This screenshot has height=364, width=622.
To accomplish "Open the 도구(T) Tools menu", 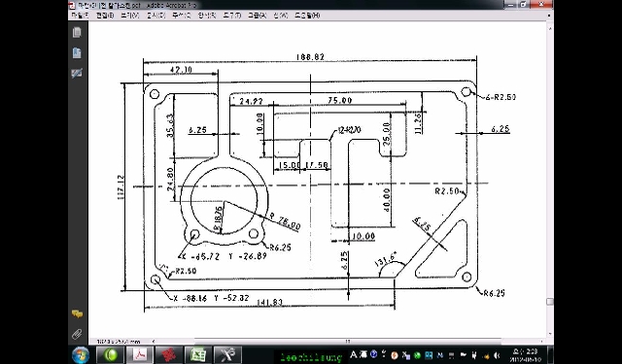I will click(x=231, y=16).
